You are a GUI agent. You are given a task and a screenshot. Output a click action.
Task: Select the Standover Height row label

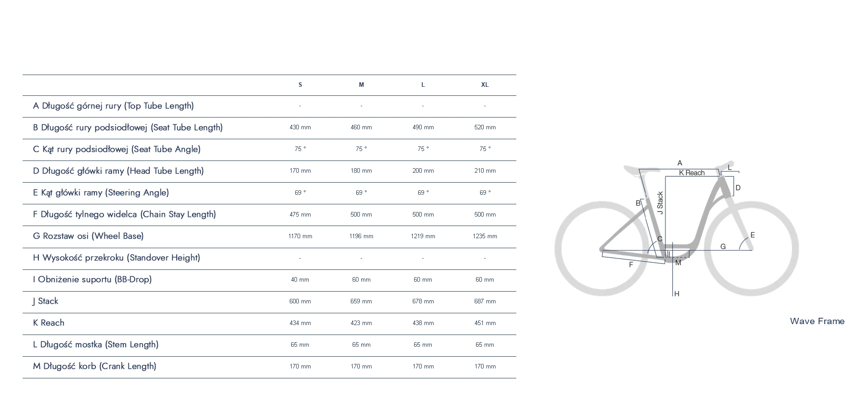117,258
